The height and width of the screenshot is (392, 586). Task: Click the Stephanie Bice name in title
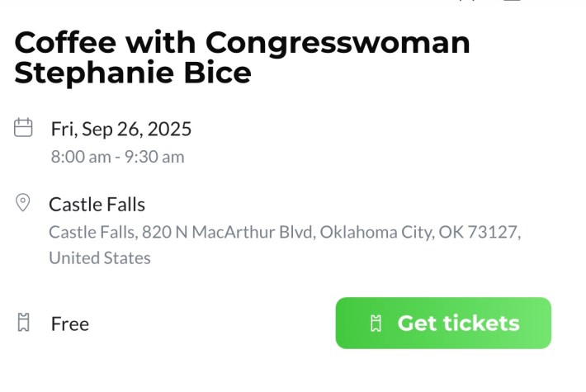point(133,73)
